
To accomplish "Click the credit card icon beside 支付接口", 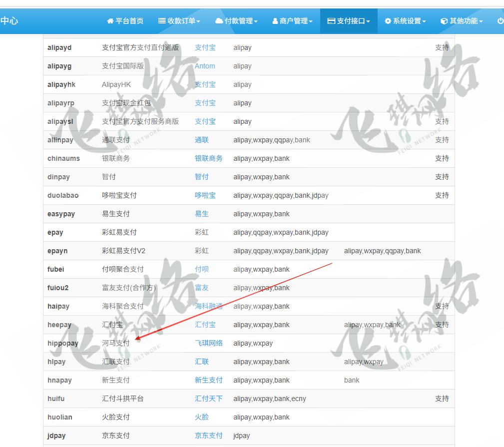I will [331, 21].
